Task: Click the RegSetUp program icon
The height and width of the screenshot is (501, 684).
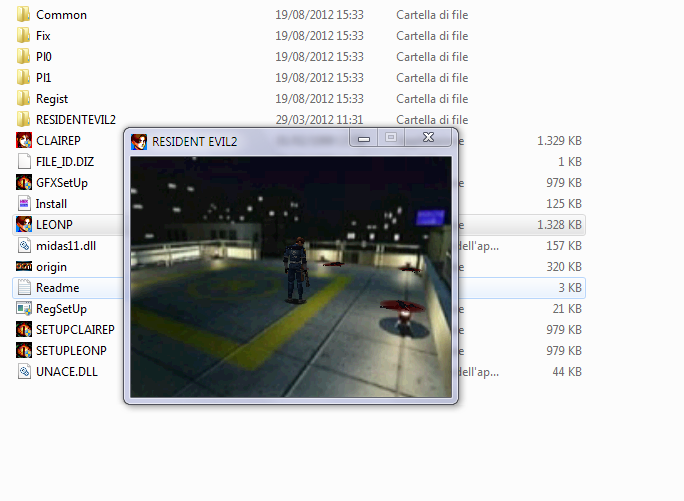Action: [x=24, y=309]
